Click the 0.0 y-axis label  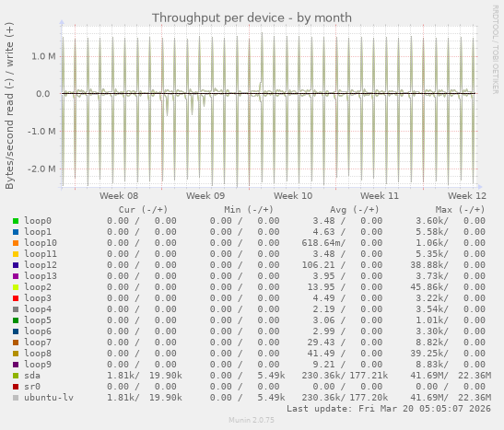43,94
